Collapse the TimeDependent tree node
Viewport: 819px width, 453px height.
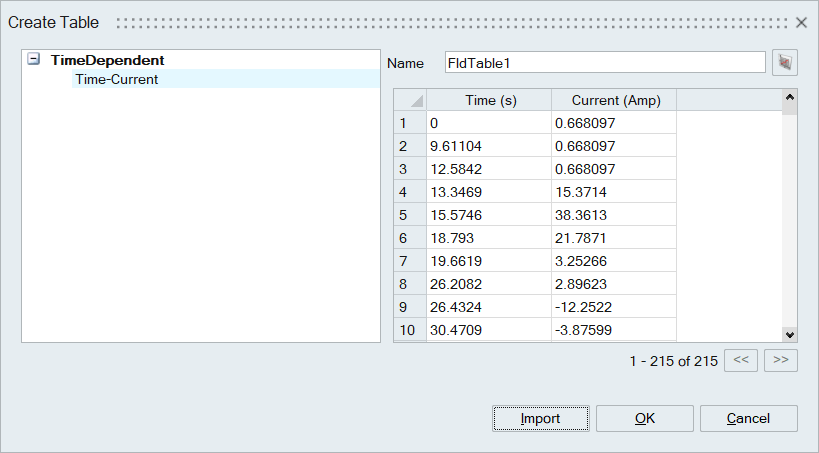35,60
